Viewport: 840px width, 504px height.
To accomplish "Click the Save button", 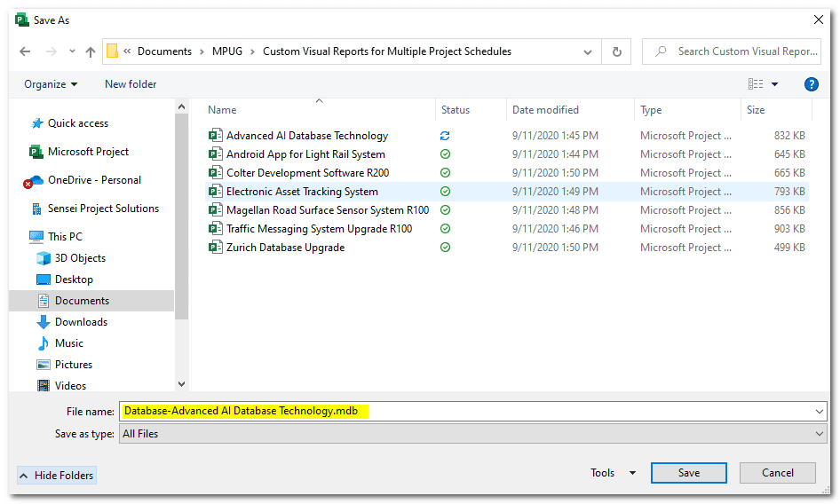I will coord(689,473).
